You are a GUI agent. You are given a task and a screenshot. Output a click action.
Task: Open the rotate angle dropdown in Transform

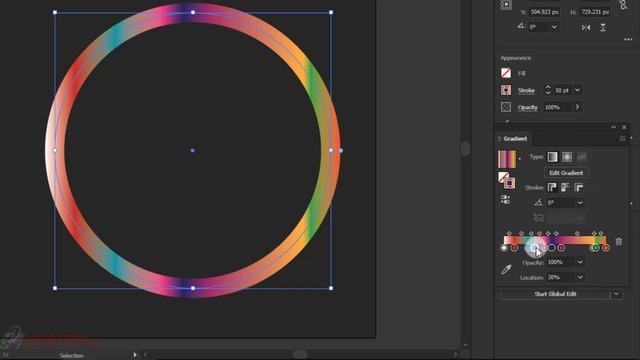point(554,27)
